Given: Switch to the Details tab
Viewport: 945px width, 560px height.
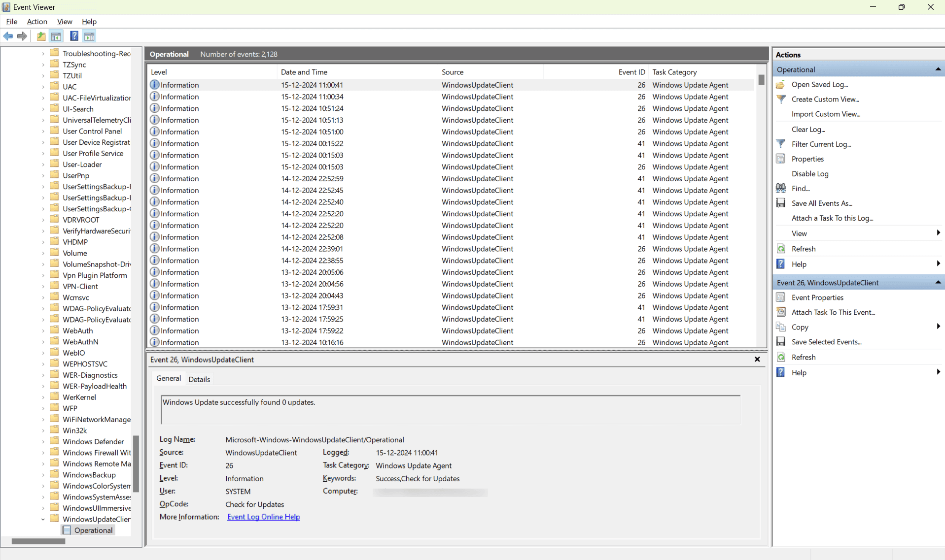Looking at the screenshot, I should point(199,379).
